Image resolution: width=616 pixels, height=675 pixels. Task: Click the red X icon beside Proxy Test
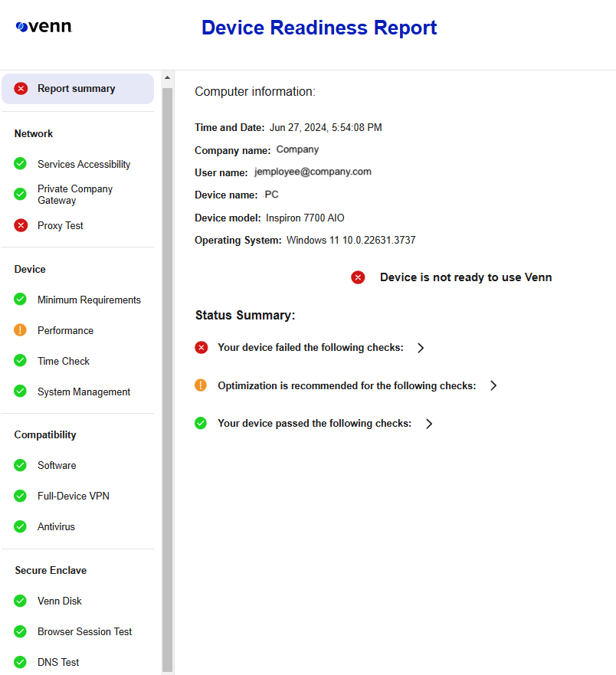point(21,225)
